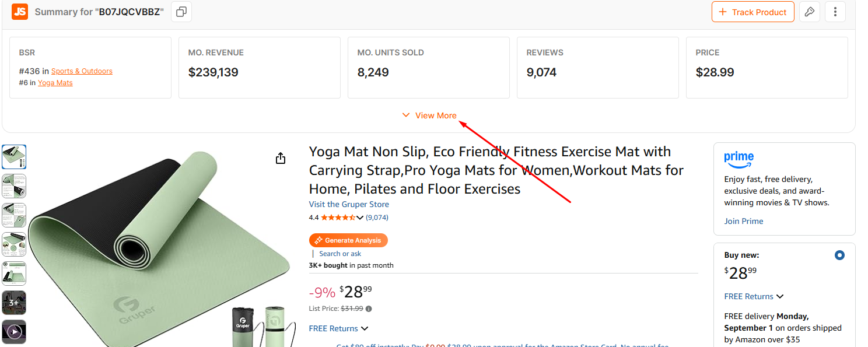Copy the ASIN with the copy icon
This screenshot has width=868, height=347.
pyautogui.click(x=181, y=12)
